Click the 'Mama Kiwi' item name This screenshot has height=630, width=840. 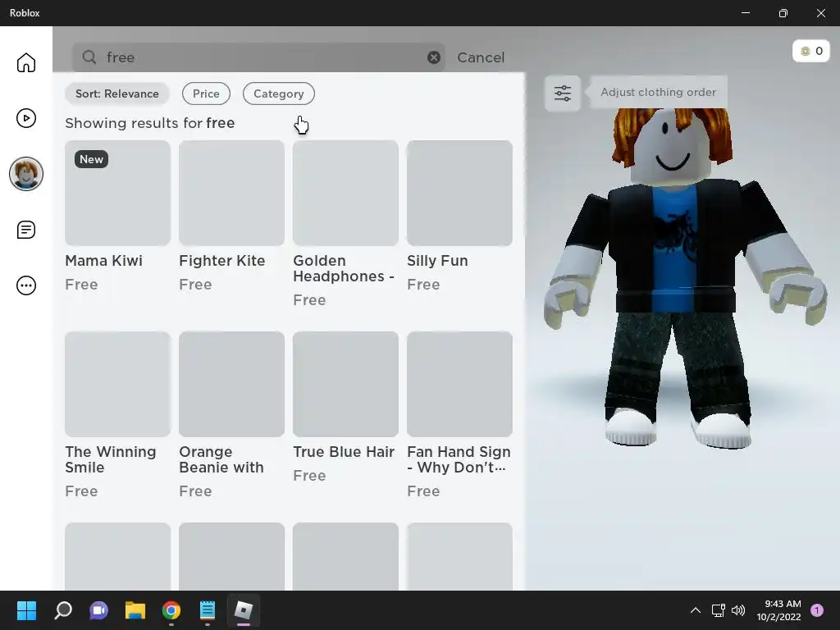click(104, 261)
